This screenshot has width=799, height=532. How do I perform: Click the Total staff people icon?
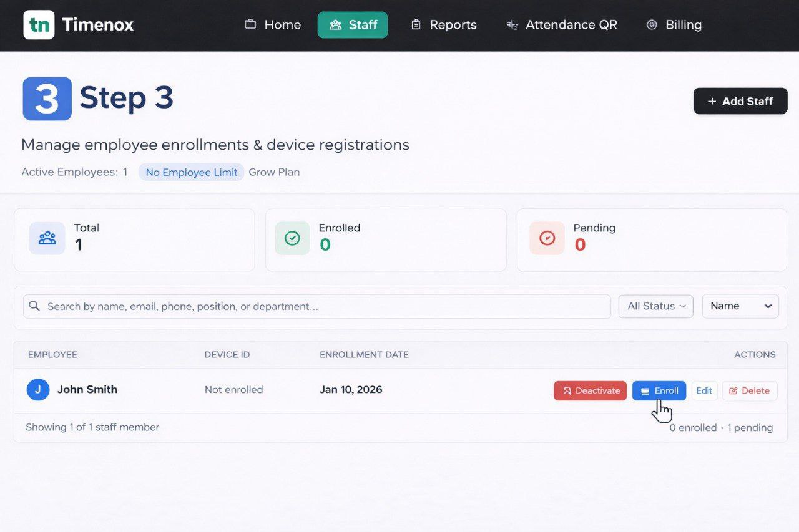click(x=47, y=238)
